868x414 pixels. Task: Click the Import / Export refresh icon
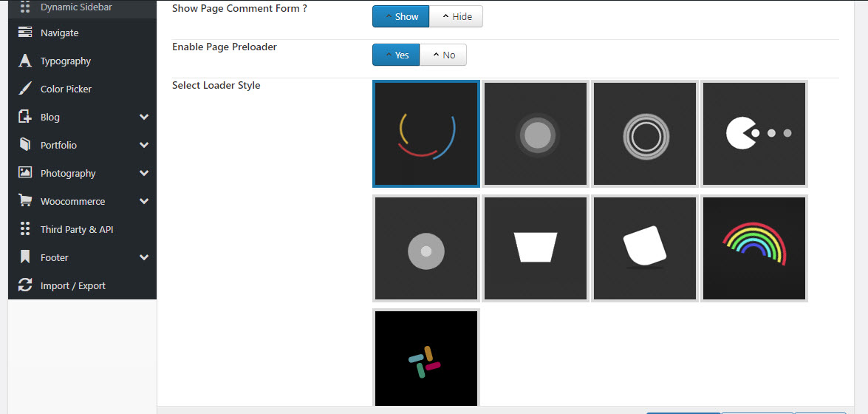point(25,285)
